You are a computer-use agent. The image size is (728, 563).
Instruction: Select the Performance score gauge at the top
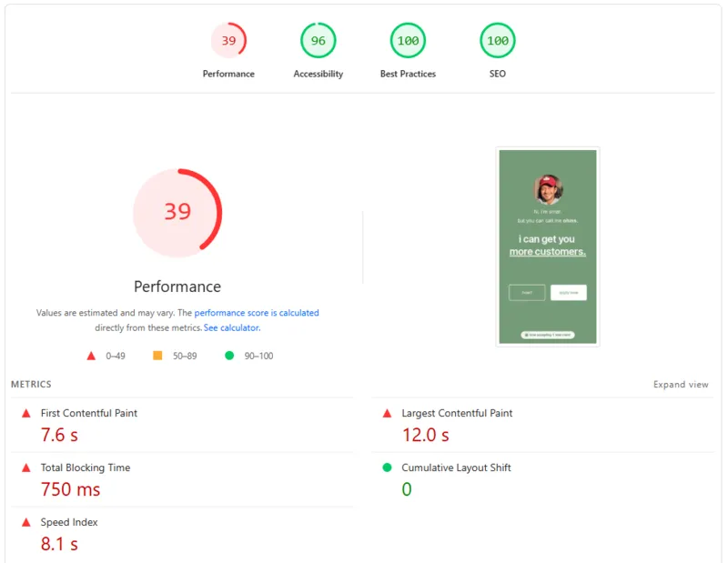(228, 40)
